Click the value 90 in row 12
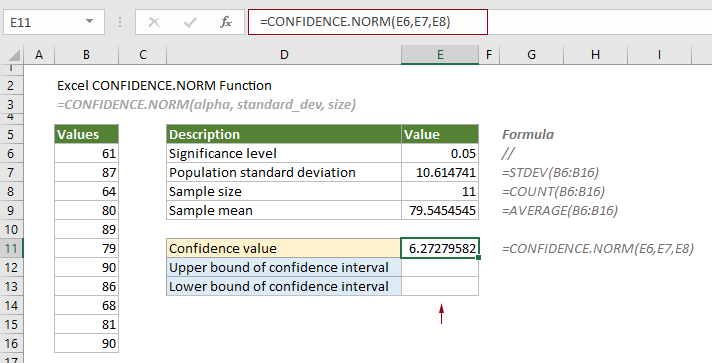Screen dimensions: 712x363 (x=86, y=268)
